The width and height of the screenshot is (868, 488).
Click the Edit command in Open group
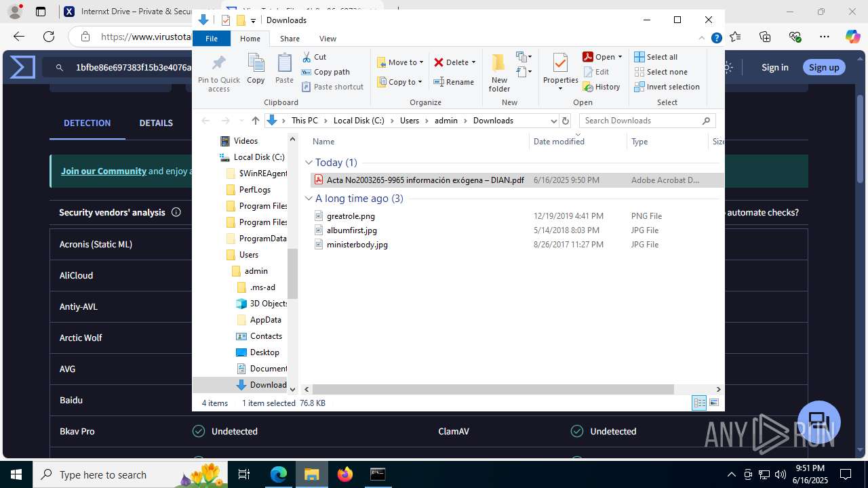(x=596, y=72)
